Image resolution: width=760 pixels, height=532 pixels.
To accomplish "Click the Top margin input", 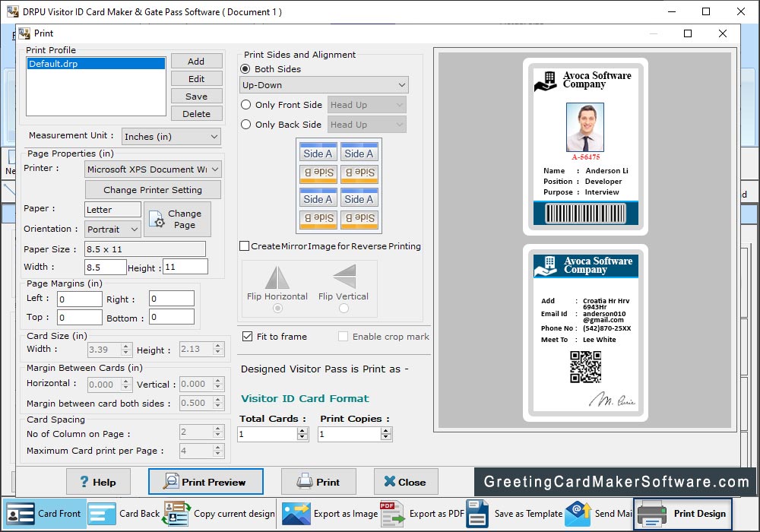I will pos(80,318).
